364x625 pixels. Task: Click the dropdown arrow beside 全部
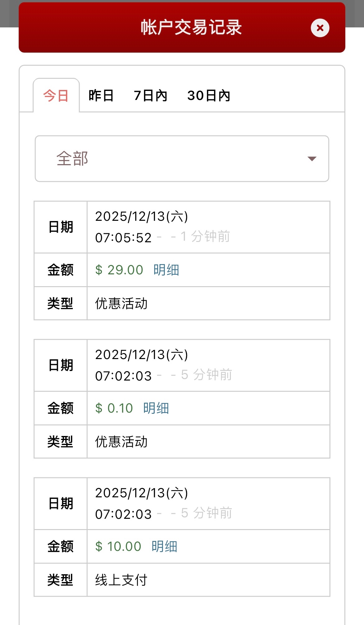[312, 159]
